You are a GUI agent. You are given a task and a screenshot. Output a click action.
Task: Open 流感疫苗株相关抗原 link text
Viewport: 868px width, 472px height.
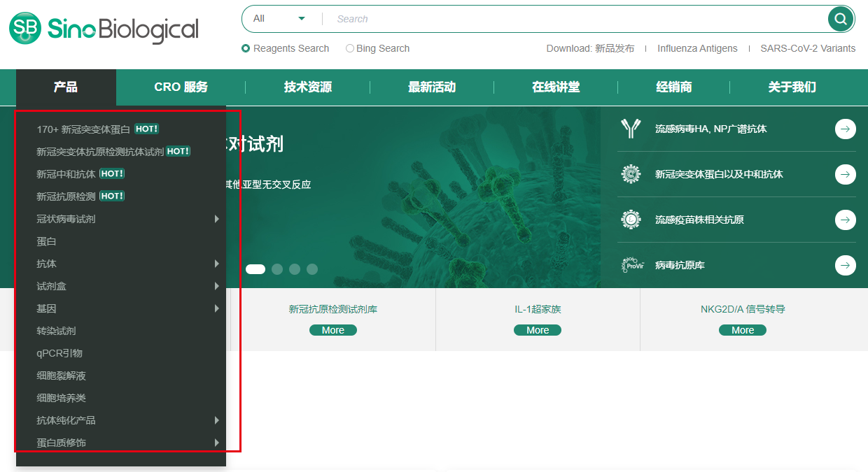tap(699, 220)
